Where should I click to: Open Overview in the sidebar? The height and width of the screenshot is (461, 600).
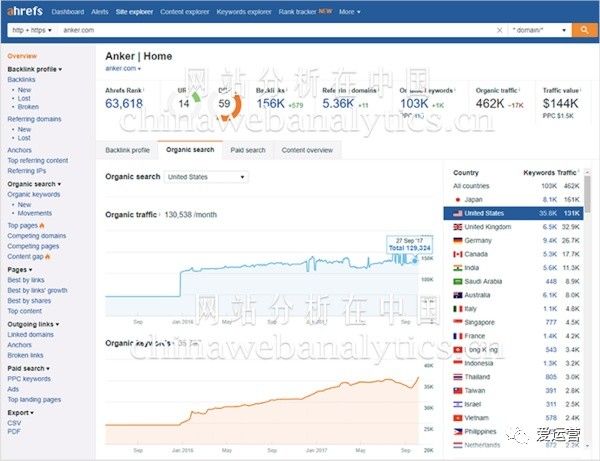pos(22,56)
